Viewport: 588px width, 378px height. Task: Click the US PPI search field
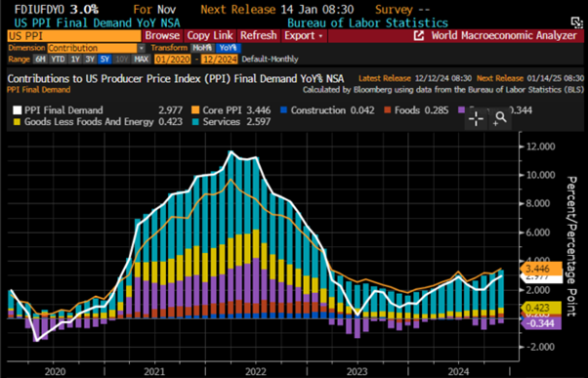point(74,36)
